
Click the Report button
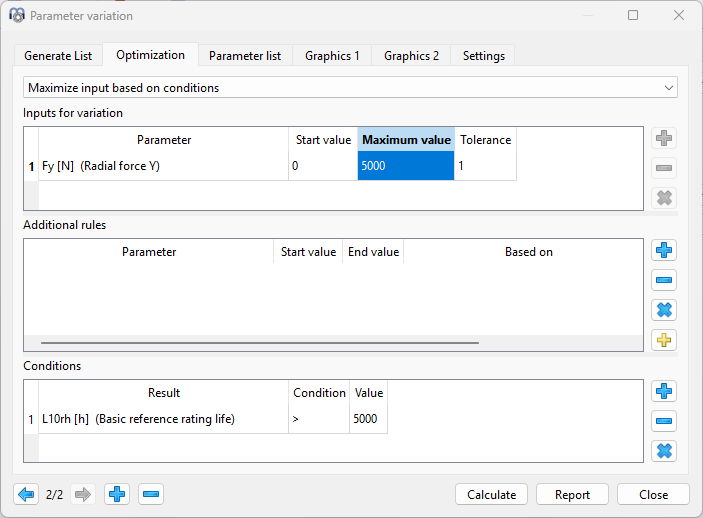tap(572, 494)
